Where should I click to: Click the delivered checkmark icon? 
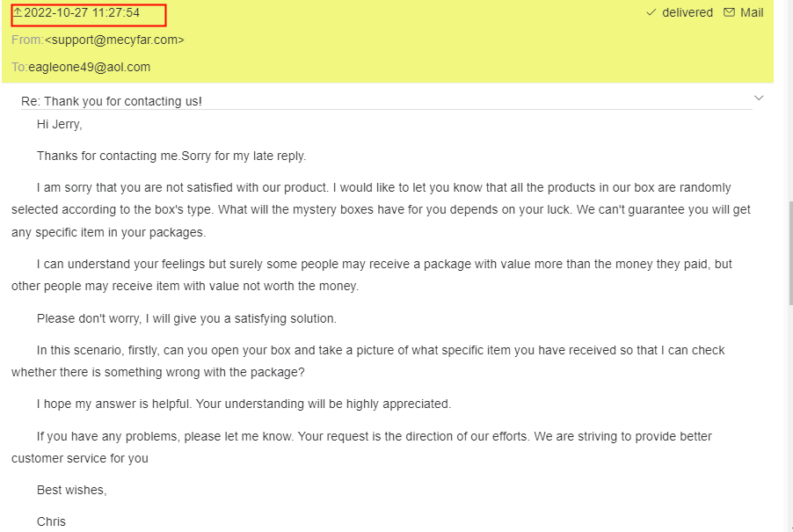click(x=651, y=13)
